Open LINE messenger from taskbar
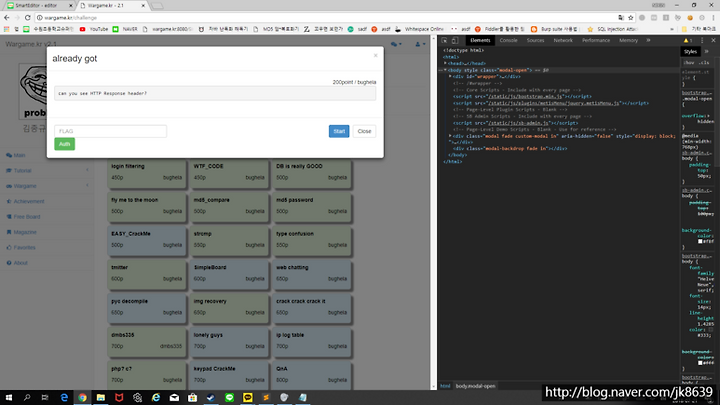The width and height of the screenshot is (720, 405). 229,398
